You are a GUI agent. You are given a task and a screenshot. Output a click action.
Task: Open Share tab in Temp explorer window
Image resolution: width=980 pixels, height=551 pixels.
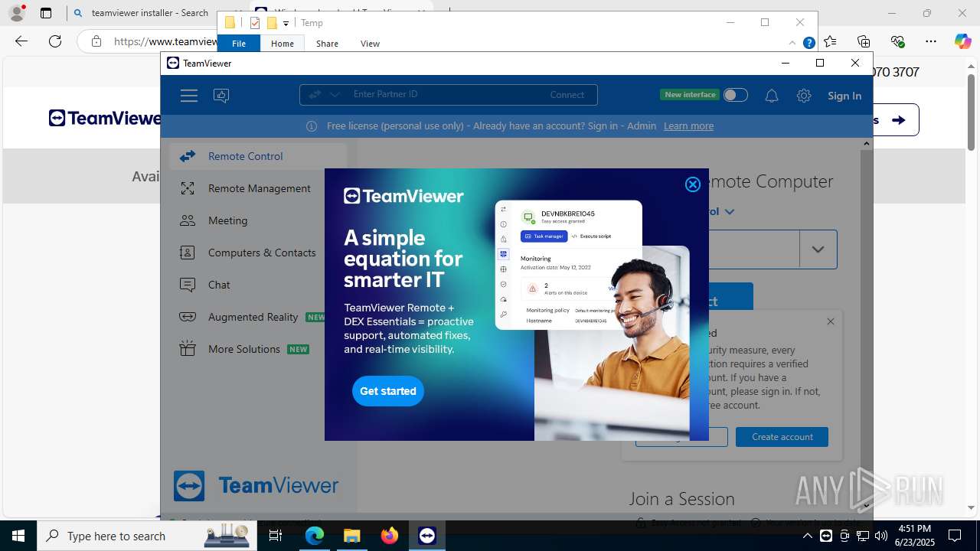pos(327,44)
